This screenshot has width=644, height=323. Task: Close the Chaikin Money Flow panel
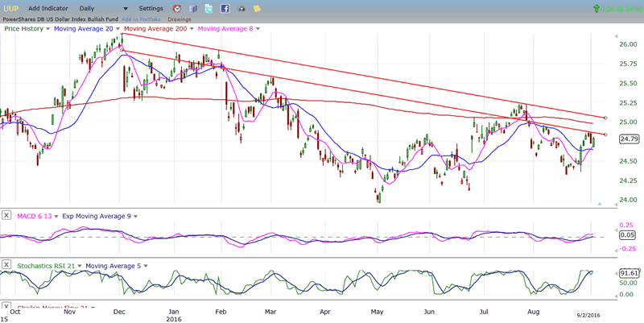pyautogui.click(x=6, y=308)
